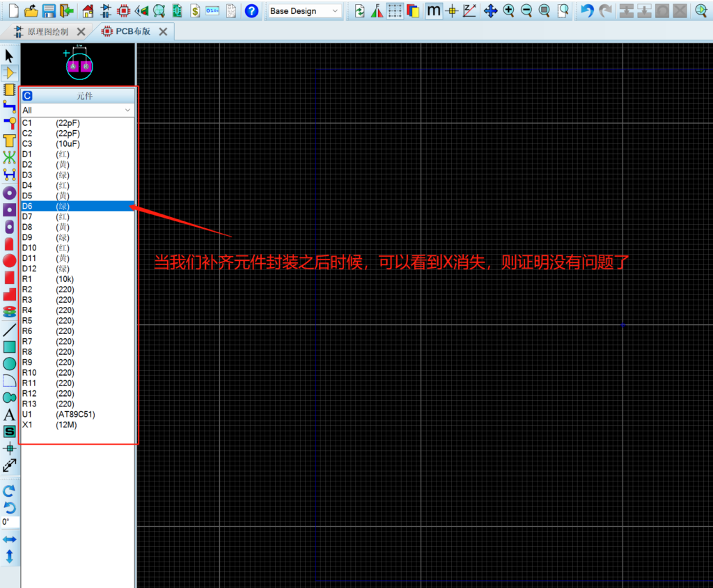Open the Bill of Materials dollar icon
The height and width of the screenshot is (588, 713).
tap(195, 10)
